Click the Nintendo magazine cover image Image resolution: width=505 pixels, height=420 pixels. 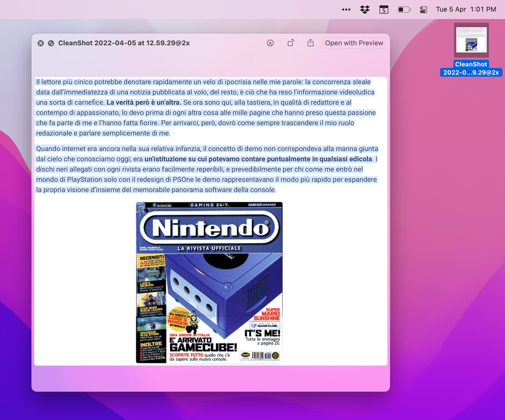[209, 283]
